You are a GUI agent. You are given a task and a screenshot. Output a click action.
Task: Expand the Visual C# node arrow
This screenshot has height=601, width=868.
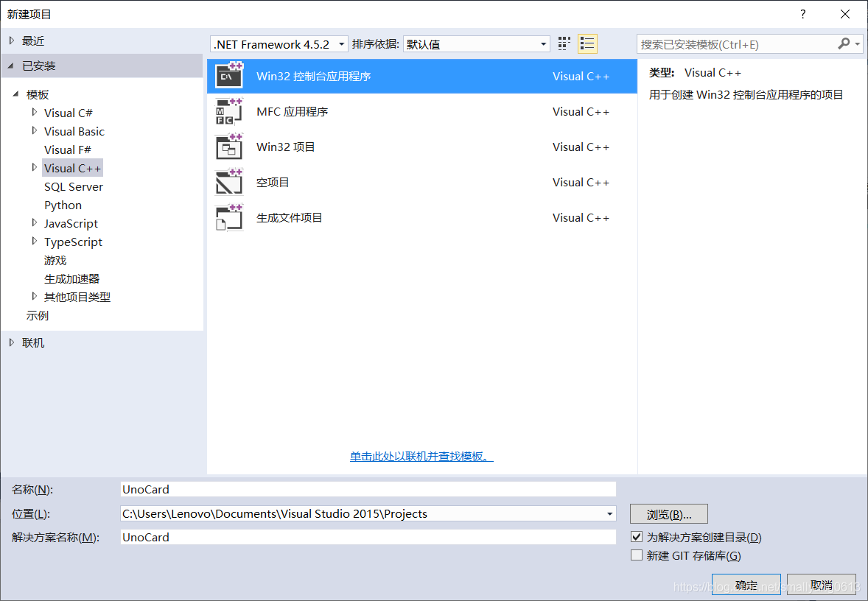tap(35, 113)
